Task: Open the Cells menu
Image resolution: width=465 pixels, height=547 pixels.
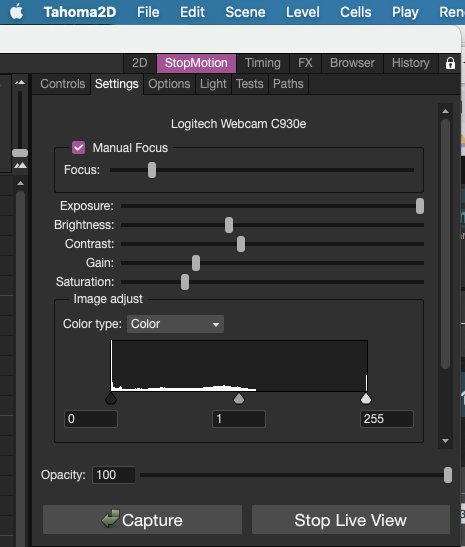Action: [355, 12]
